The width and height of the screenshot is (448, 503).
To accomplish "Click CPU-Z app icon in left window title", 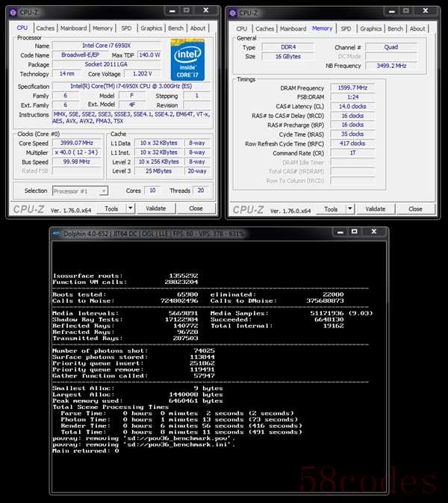I will click(x=13, y=13).
